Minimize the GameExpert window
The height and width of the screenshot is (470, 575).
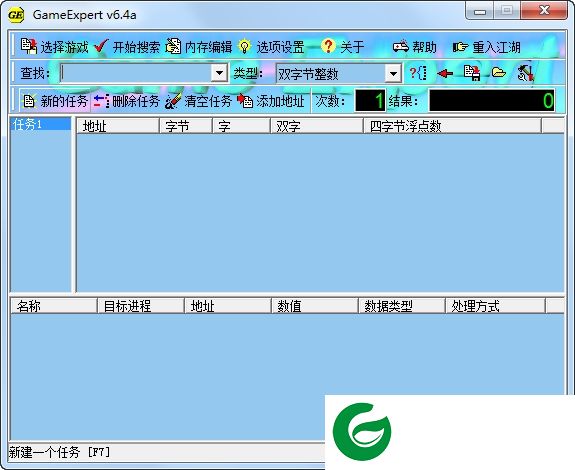click(x=480, y=11)
